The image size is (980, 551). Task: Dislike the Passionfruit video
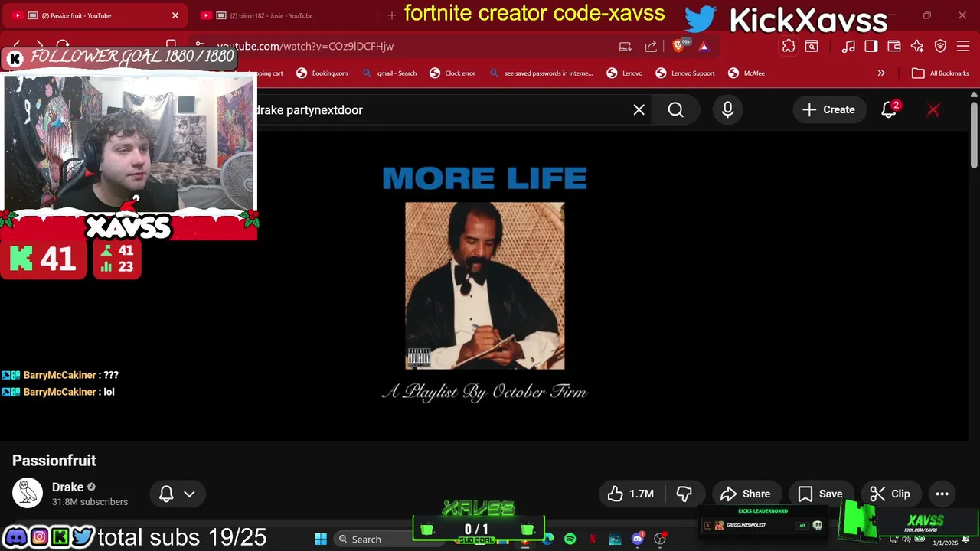pos(684,494)
